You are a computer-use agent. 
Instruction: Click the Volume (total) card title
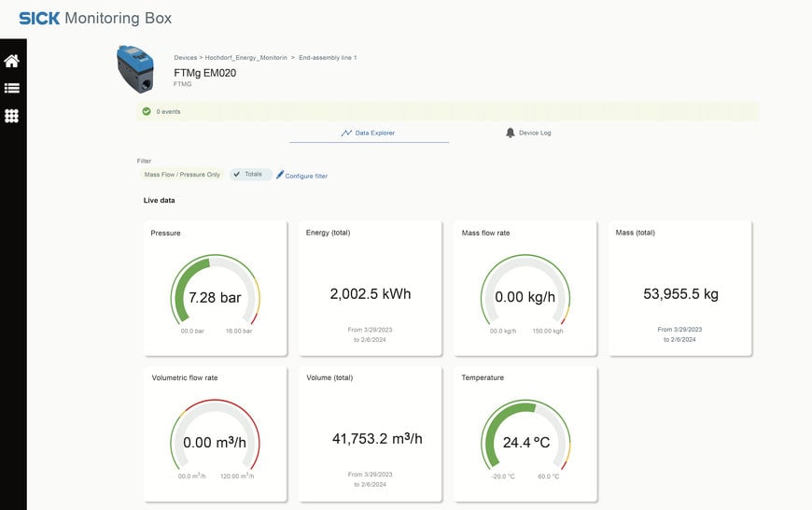pyautogui.click(x=329, y=377)
